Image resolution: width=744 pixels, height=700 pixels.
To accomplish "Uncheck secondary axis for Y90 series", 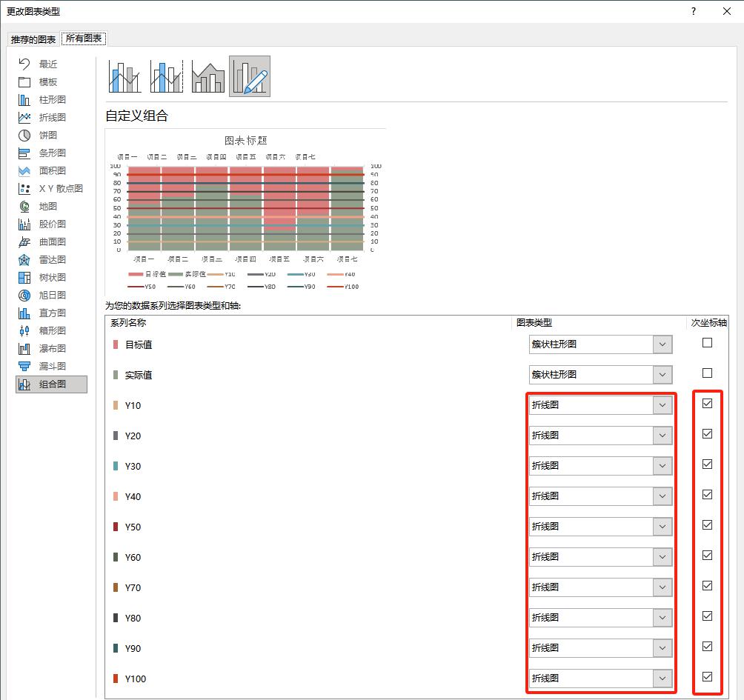I will [x=707, y=646].
